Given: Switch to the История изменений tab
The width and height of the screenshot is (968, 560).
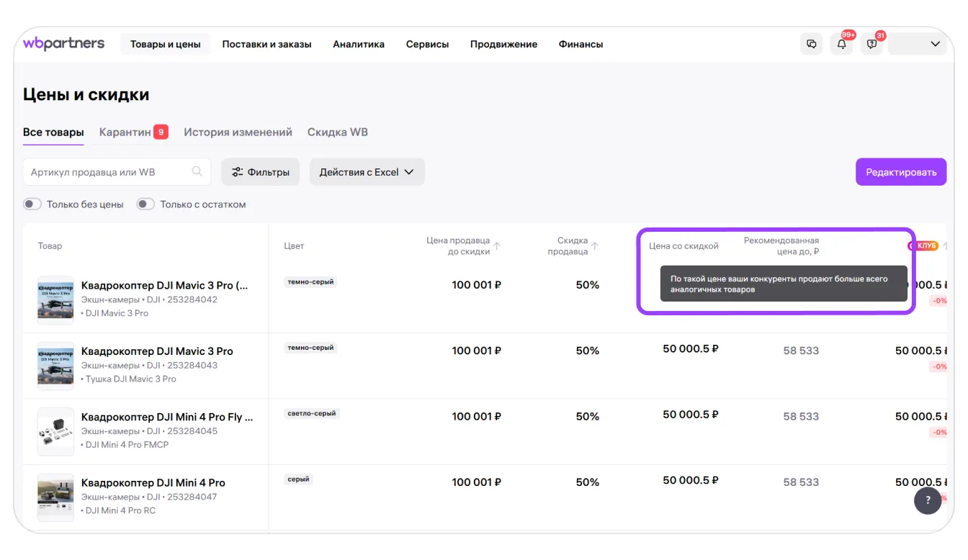Looking at the screenshot, I should (238, 132).
